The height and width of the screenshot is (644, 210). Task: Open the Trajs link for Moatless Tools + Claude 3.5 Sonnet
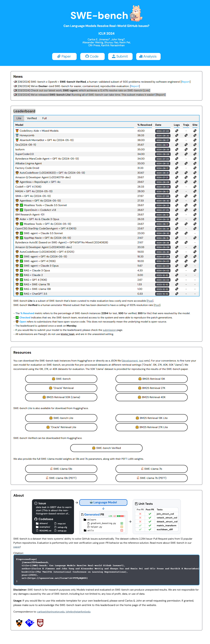(186, 205)
